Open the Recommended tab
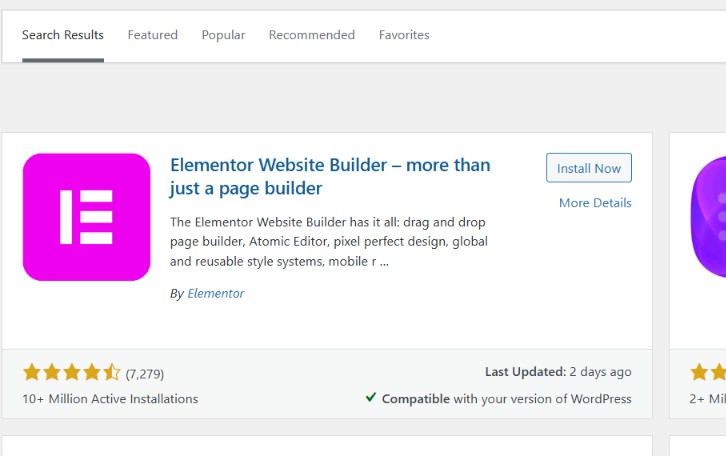The image size is (726, 456). pyautogui.click(x=312, y=35)
